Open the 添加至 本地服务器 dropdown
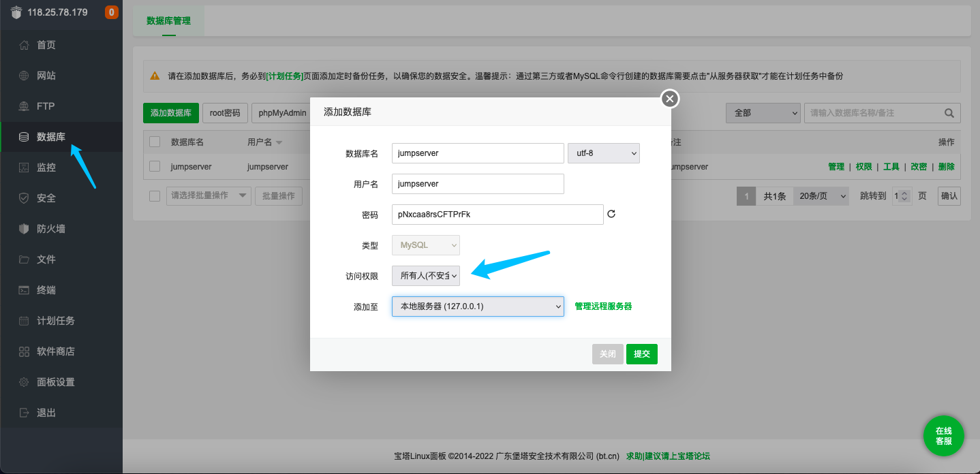The width and height of the screenshot is (980, 474). pyautogui.click(x=478, y=306)
